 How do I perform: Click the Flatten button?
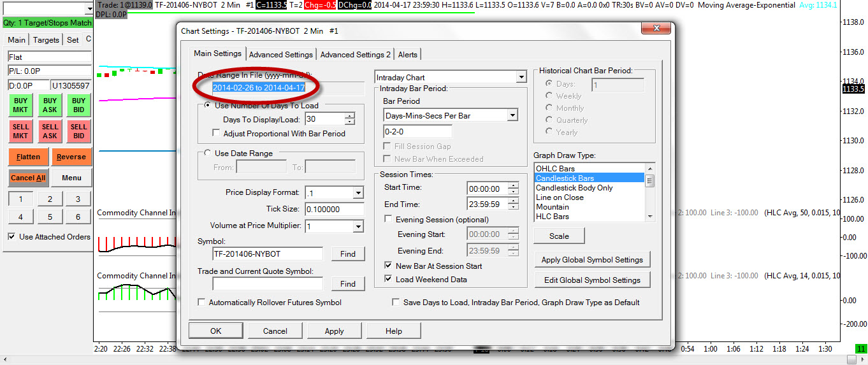coord(28,157)
